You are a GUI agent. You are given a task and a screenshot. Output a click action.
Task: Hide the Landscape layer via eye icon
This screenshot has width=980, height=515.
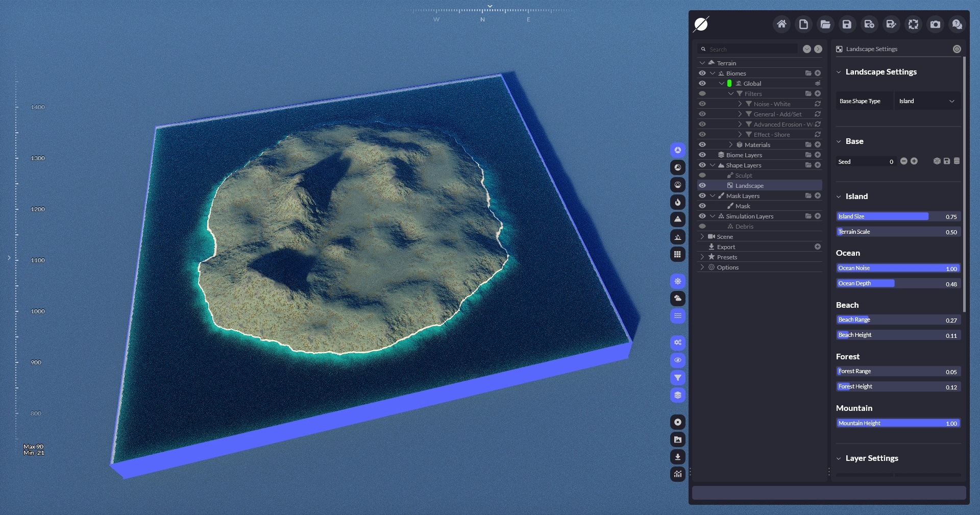[x=702, y=186]
